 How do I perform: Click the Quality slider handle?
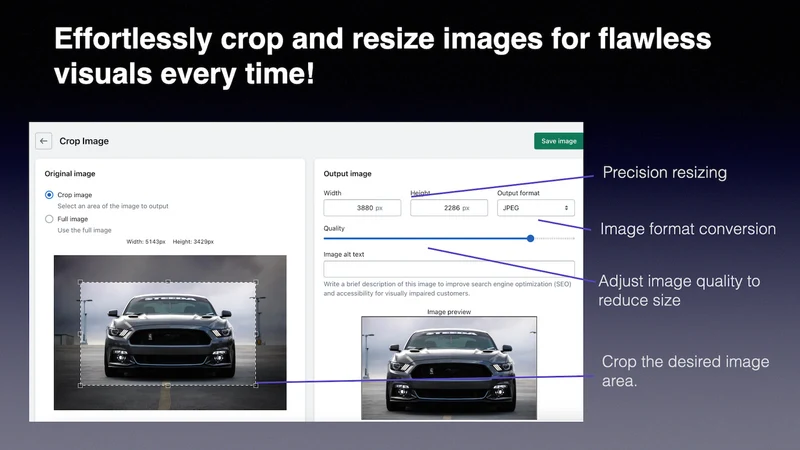(531, 238)
